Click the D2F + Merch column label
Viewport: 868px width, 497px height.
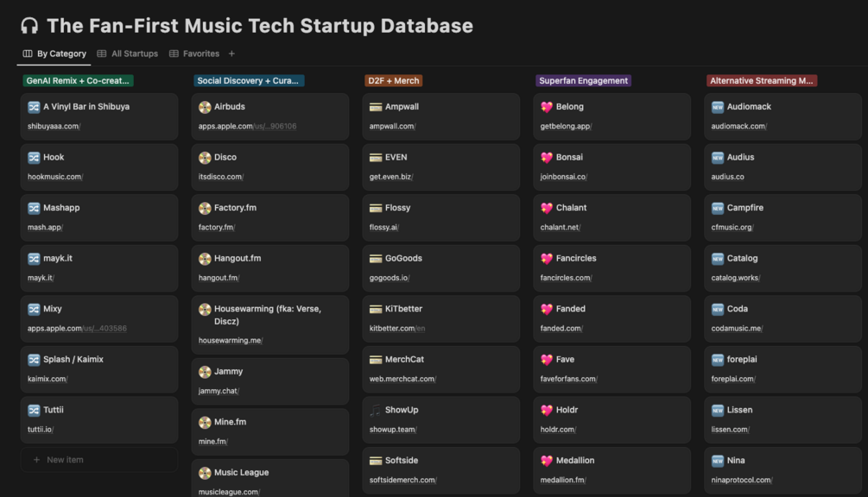click(x=393, y=81)
